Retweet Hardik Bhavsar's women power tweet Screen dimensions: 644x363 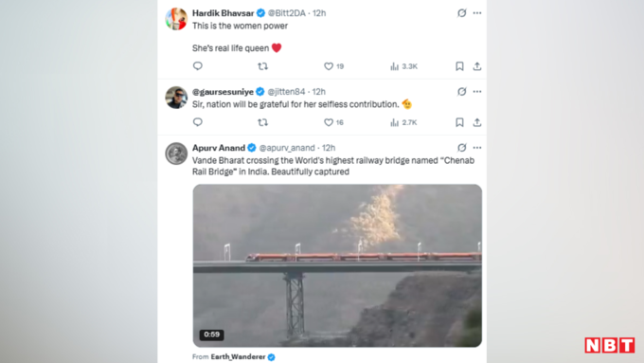263,66
